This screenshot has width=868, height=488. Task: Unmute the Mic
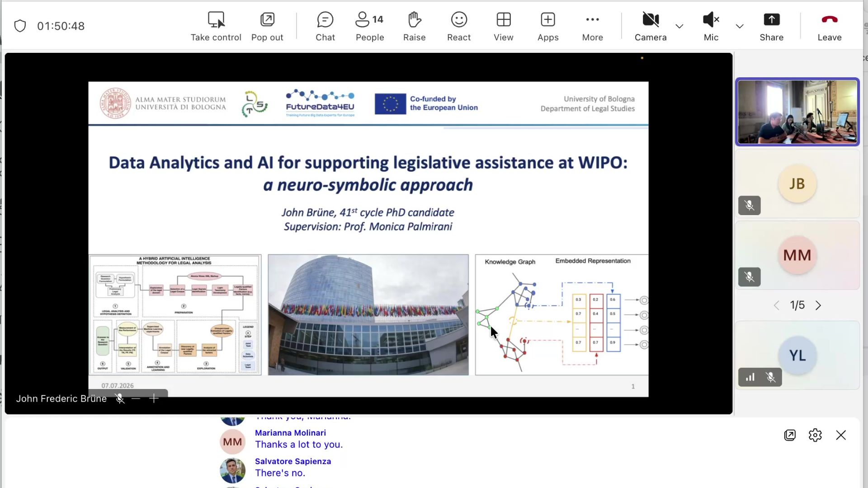coord(711,26)
